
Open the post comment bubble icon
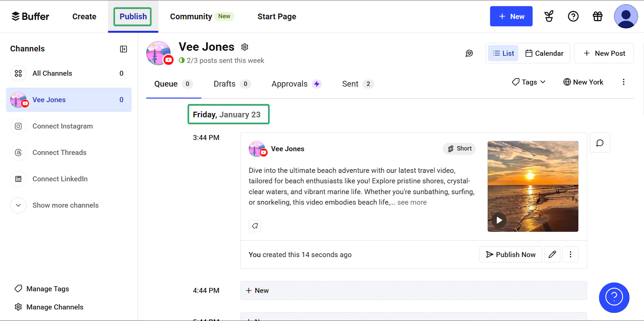tap(600, 143)
